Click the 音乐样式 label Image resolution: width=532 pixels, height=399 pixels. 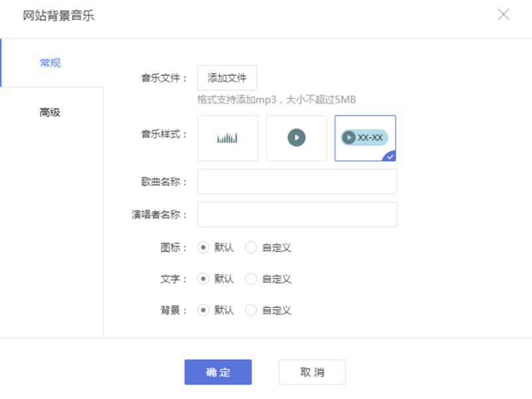click(x=164, y=134)
